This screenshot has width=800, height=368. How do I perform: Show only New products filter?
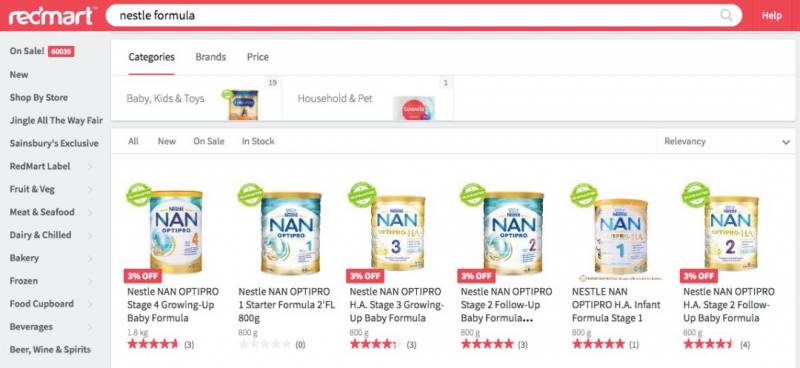[x=167, y=141]
